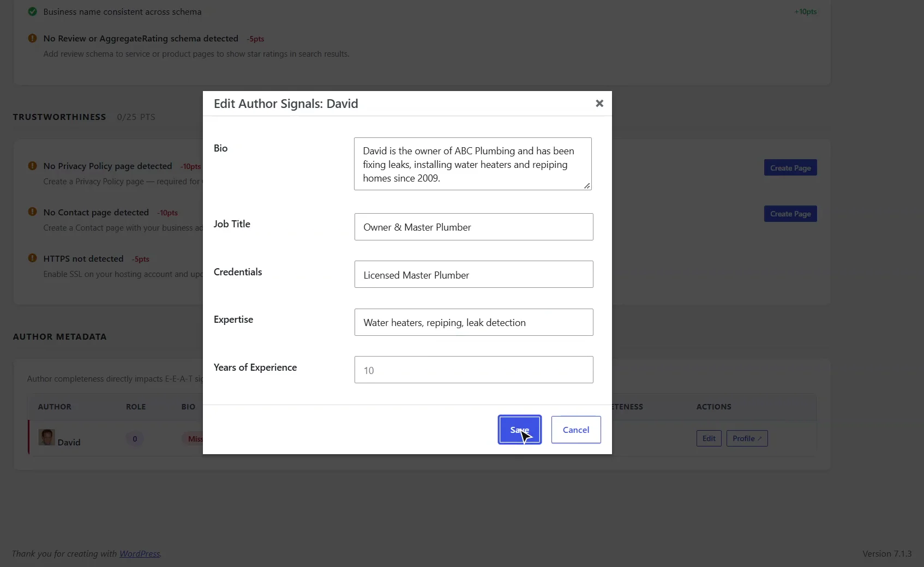Select the Credentials input field
Image resolution: width=924 pixels, height=567 pixels.
tap(473, 274)
